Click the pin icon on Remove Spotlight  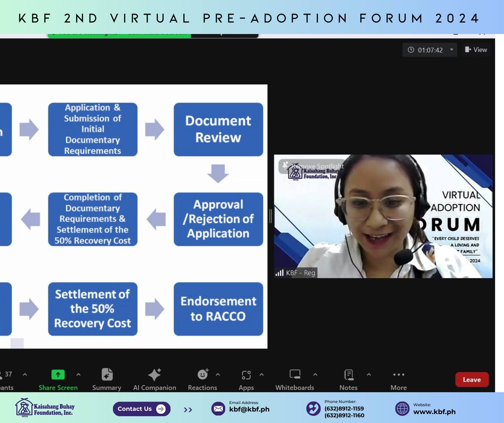coord(285,165)
